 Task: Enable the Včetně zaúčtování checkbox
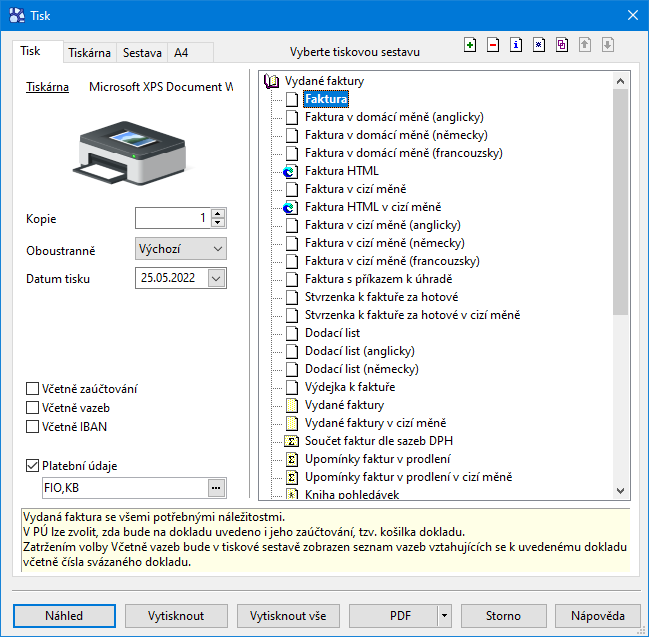[x=32, y=389]
